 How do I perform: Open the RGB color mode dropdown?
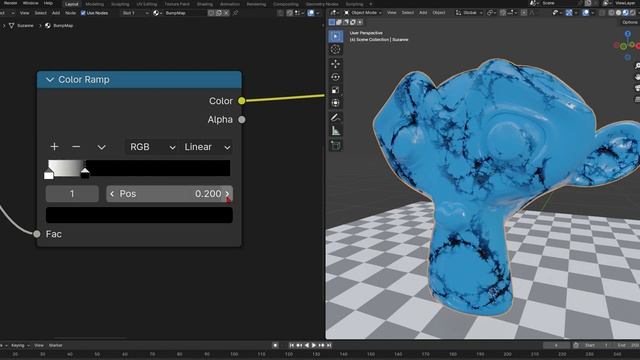coord(151,147)
